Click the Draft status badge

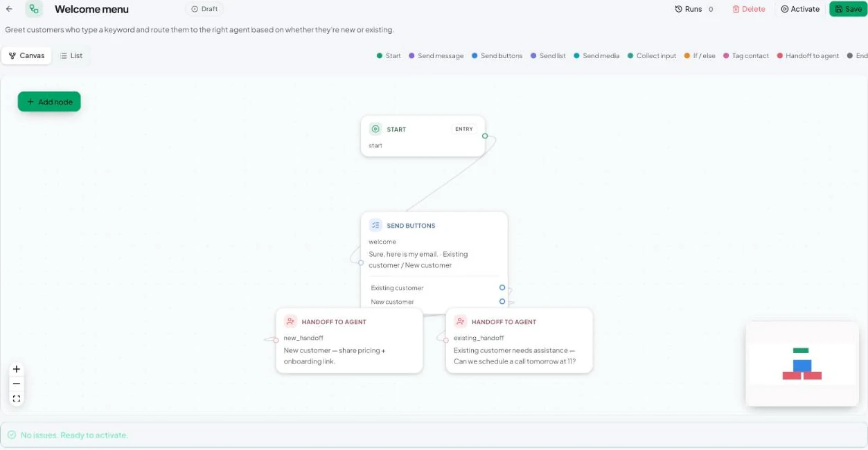tap(204, 9)
